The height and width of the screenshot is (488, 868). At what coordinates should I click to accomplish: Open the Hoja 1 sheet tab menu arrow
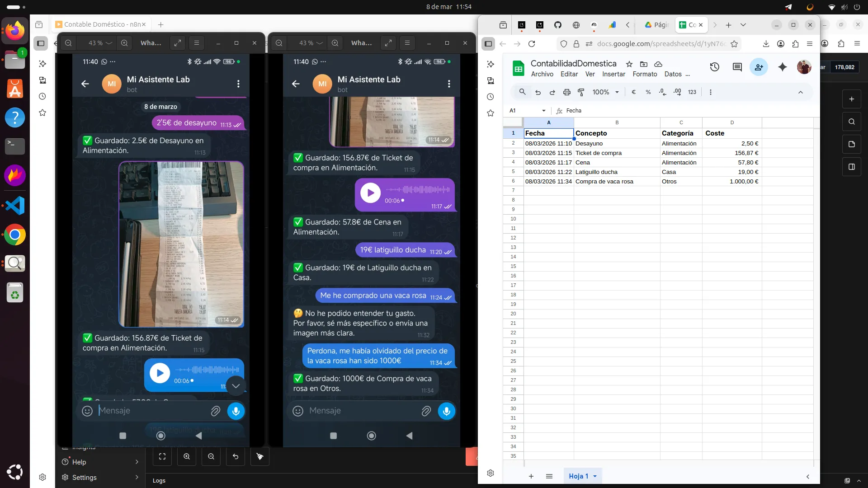pyautogui.click(x=595, y=476)
